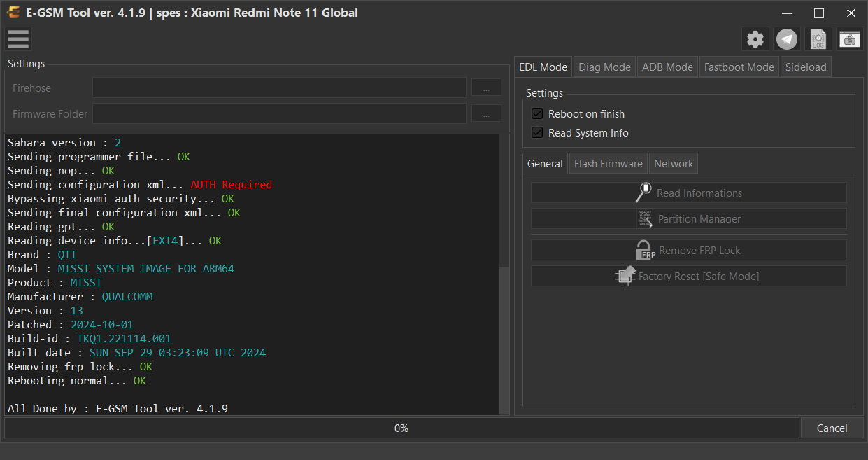
Task: Open Partition Manager
Action: (688, 218)
